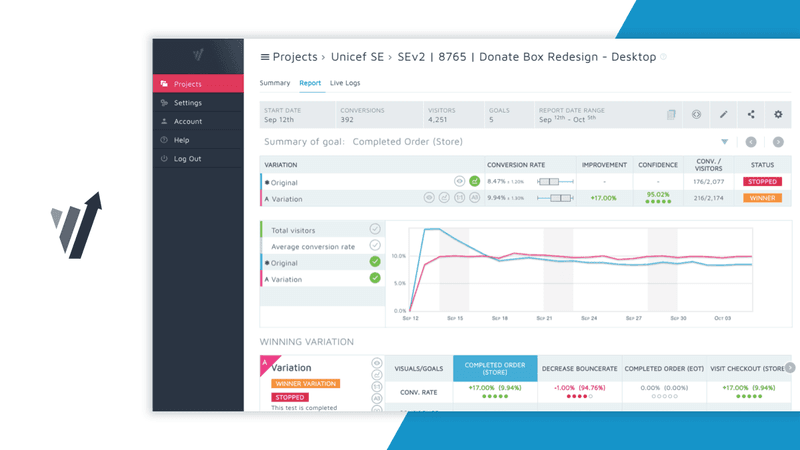Viewport: 800px width, 450px height.
Task: Go to next goal with right arrow
Action: point(777,142)
